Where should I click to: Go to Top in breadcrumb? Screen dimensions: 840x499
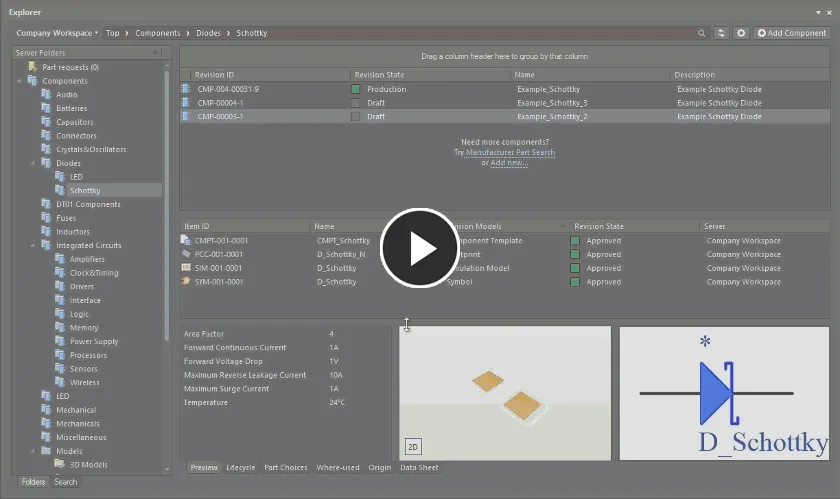coord(112,33)
